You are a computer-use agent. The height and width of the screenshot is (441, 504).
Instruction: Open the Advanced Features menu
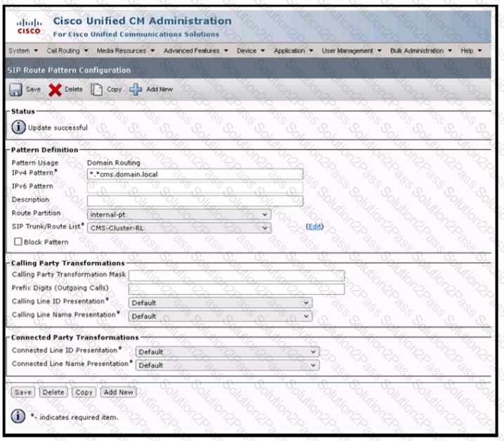pyautogui.click(x=196, y=51)
